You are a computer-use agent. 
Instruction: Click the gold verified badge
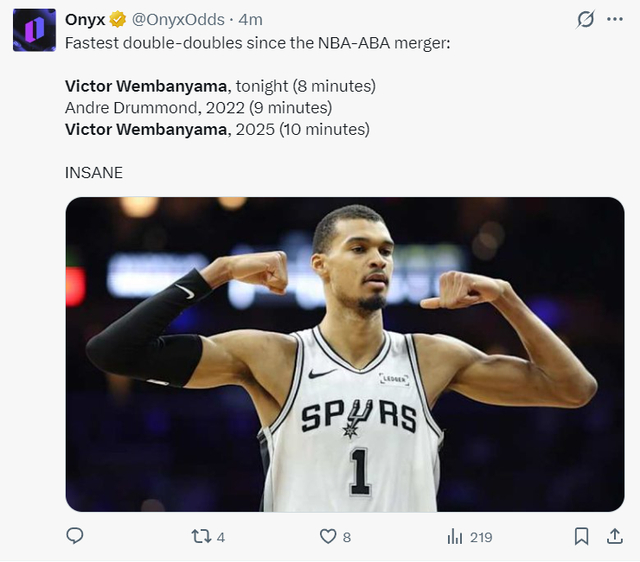tap(118, 20)
